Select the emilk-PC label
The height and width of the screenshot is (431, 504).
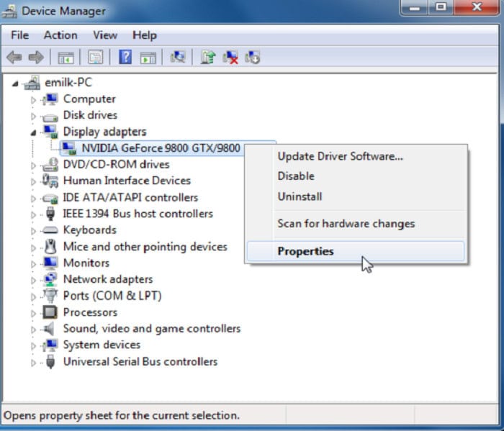(x=68, y=83)
